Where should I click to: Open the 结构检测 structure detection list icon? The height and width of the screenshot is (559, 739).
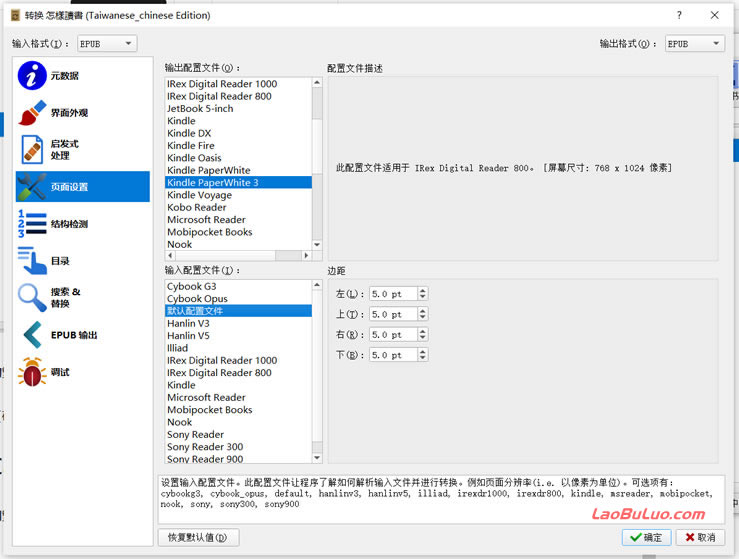coord(32,223)
